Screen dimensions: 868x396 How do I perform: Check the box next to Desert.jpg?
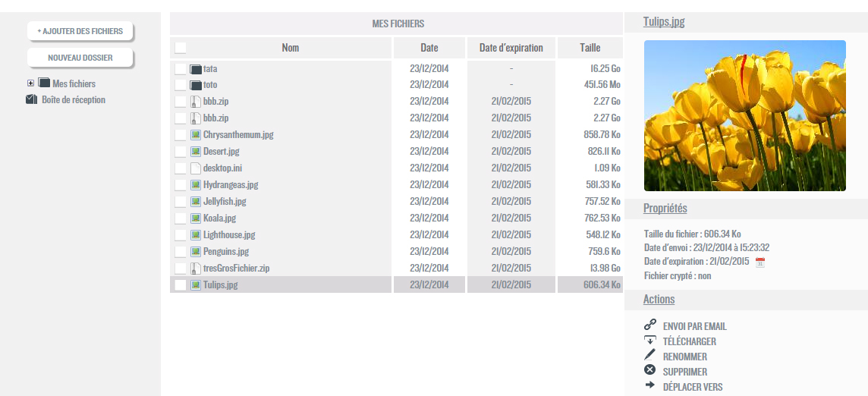[180, 152]
